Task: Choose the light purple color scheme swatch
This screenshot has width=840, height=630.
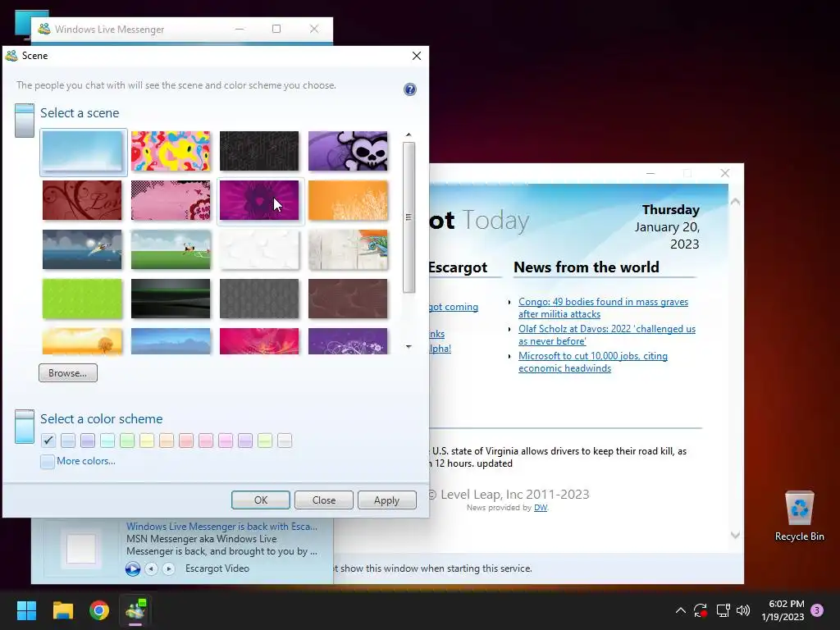Action: coord(245,441)
